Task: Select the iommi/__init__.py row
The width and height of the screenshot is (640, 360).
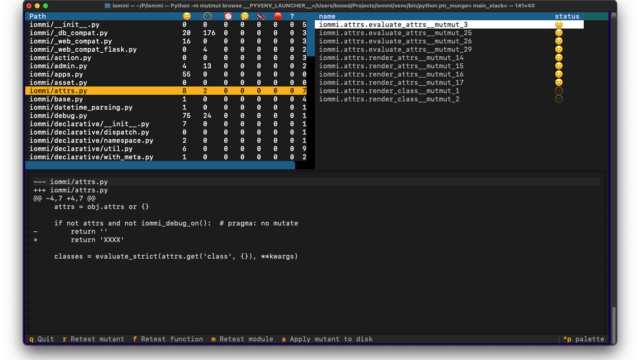Action: (x=166, y=24)
